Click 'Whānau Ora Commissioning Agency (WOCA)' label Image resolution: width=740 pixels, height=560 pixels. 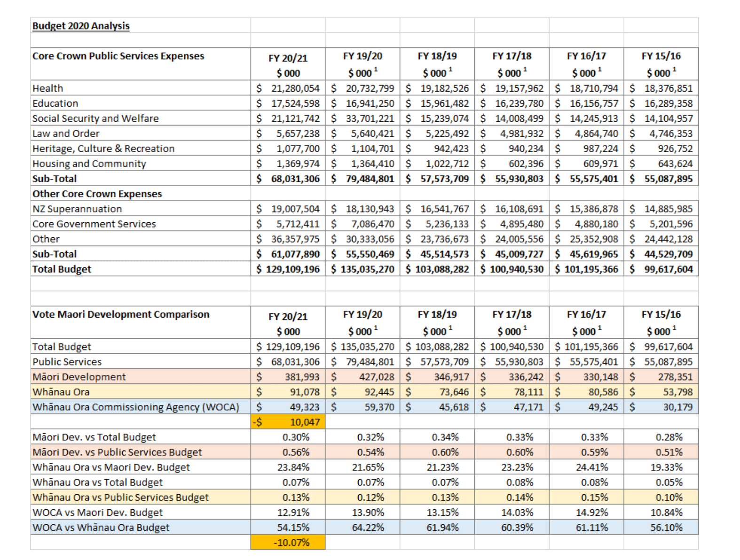pos(136,407)
